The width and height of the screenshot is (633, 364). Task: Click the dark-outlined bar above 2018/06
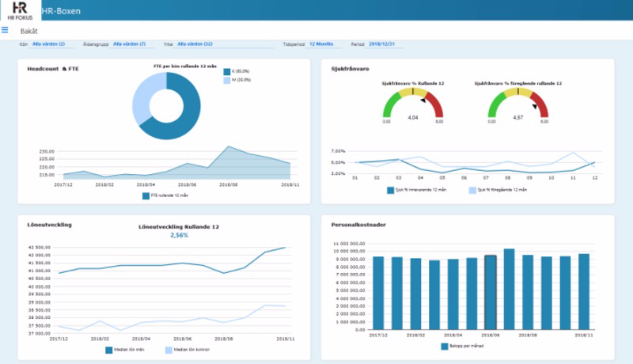point(491,293)
